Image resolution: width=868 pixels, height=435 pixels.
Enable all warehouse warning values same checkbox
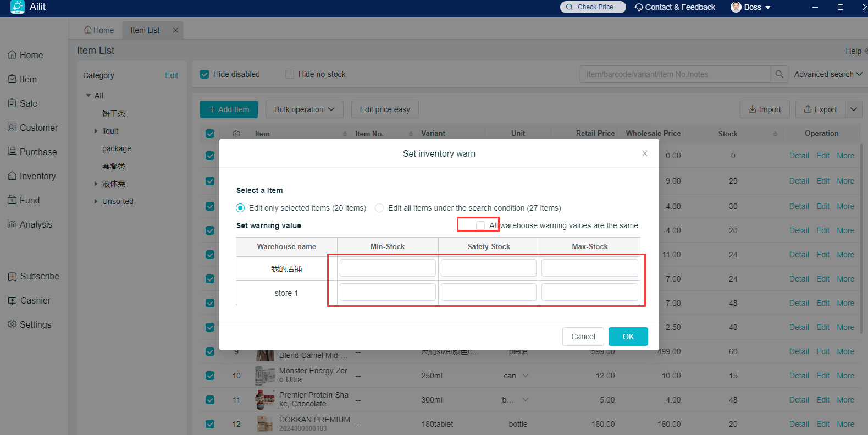click(480, 225)
